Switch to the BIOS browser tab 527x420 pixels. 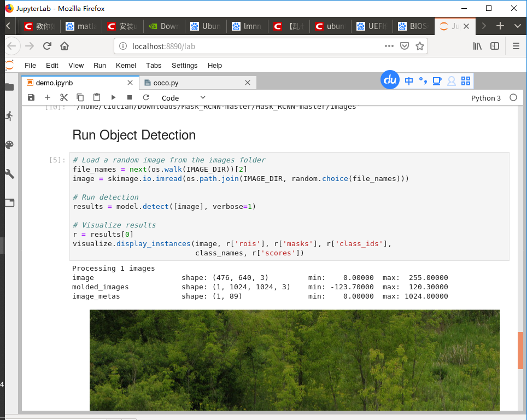click(x=413, y=26)
